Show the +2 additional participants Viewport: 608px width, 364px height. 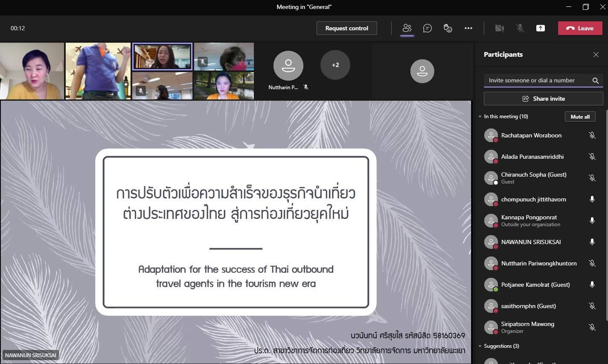click(x=335, y=65)
